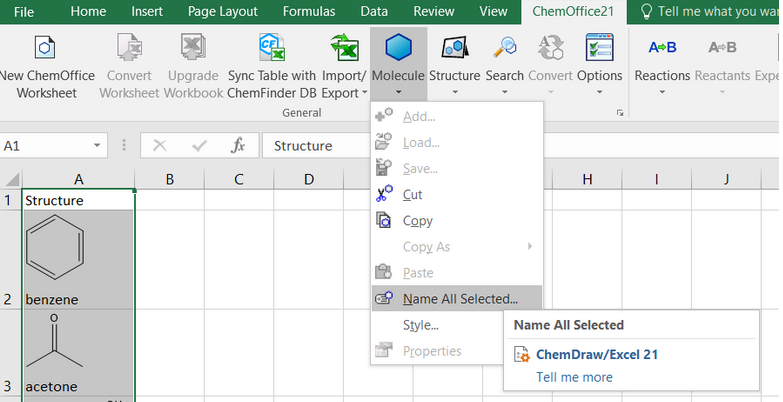This screenshot has width=783, height=402.
Task: Click the Name All Selected icon
Action: click(384, 298)
